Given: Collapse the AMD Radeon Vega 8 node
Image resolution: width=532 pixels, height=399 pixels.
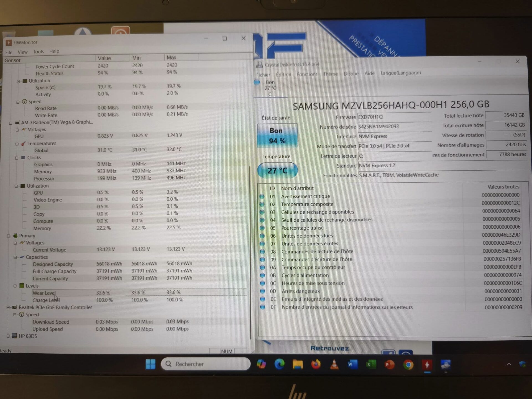Looking at the screenshot, I should (11, 123).
